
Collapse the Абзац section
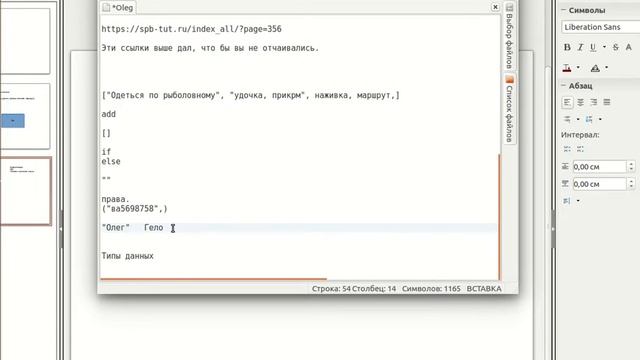pyautogui.click(x=564, y=85)
